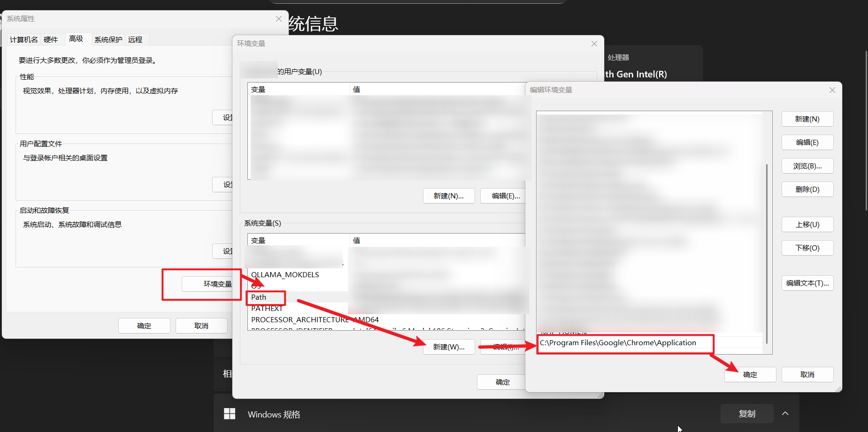Click 删除(D) in the edit variable dialog
This screenshot has width=868, height=432.
pos(807,189)
